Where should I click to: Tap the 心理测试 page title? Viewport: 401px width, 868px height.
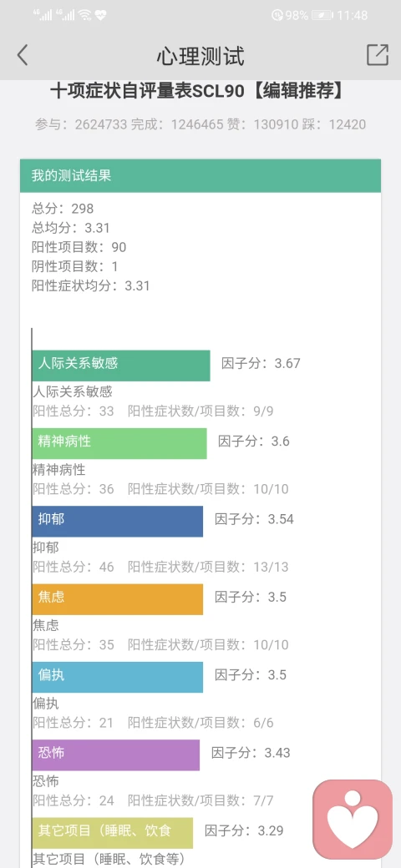tap(200, 56)
